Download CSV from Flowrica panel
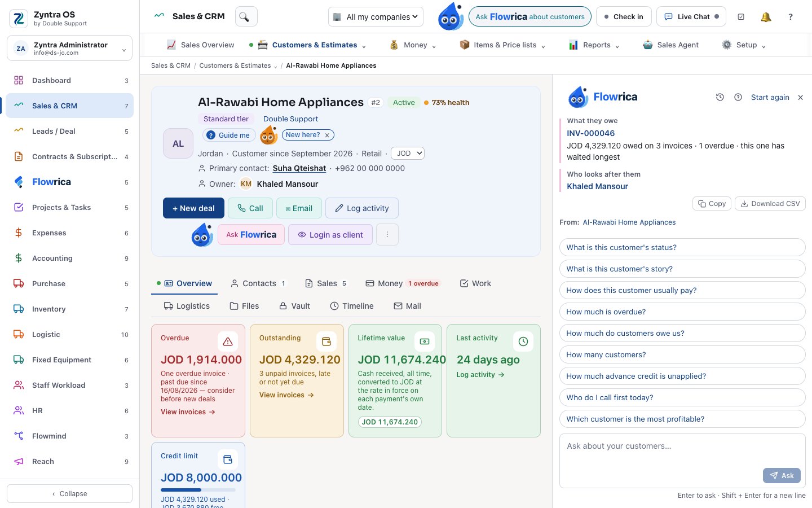812x508 pixels. pyautogui.click(x=770, y=204)
